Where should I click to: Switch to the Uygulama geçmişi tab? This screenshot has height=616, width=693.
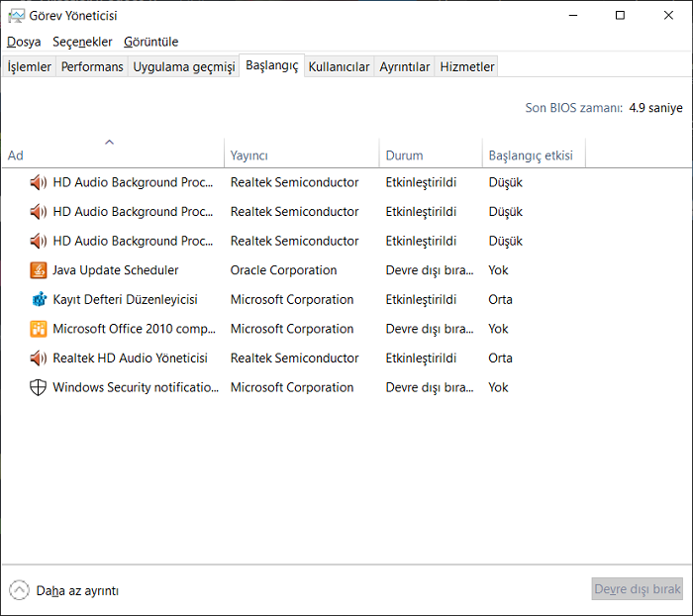184,66
